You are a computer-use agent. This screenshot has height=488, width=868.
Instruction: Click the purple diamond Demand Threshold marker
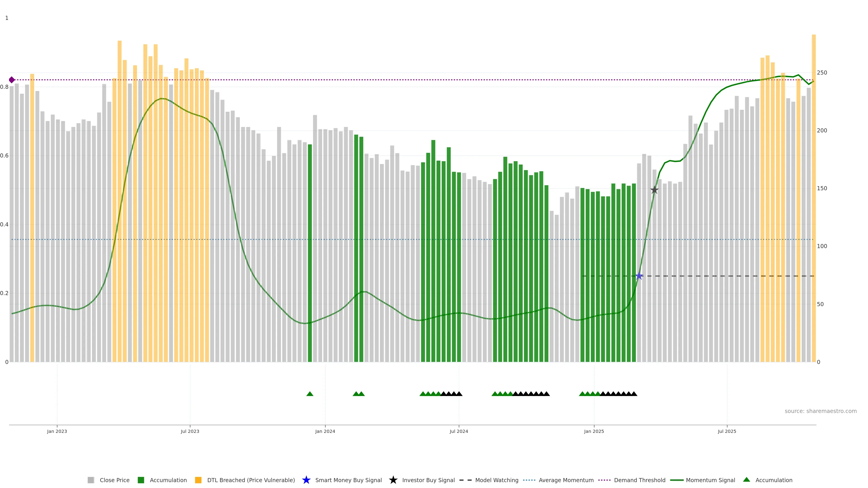pos(12,80)
